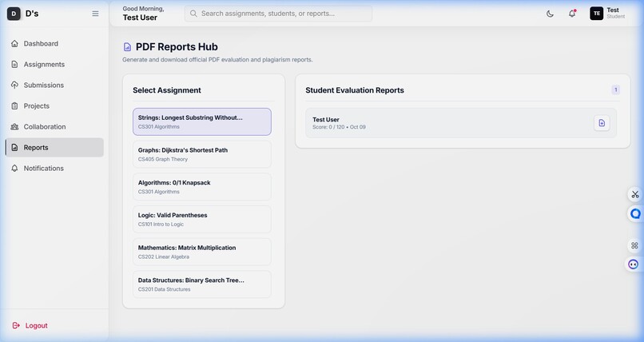Click the Reports file icon in sidebar

[15, 147]
